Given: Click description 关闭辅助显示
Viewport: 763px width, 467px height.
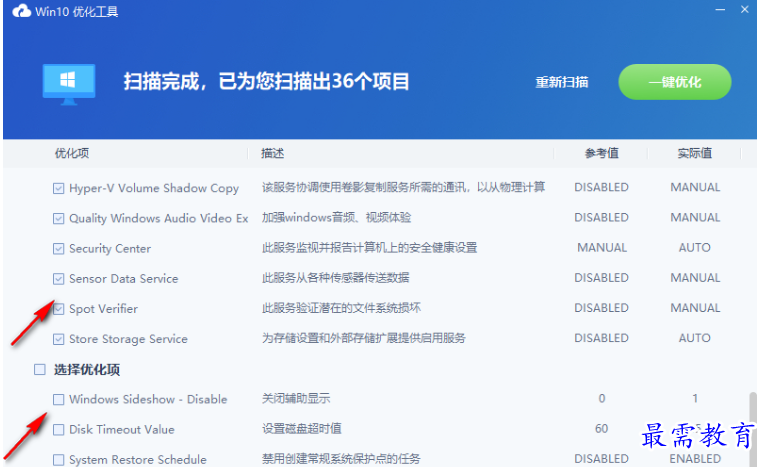Looking at the screenshot, I should pyautogui.click(x=296, y=398).
